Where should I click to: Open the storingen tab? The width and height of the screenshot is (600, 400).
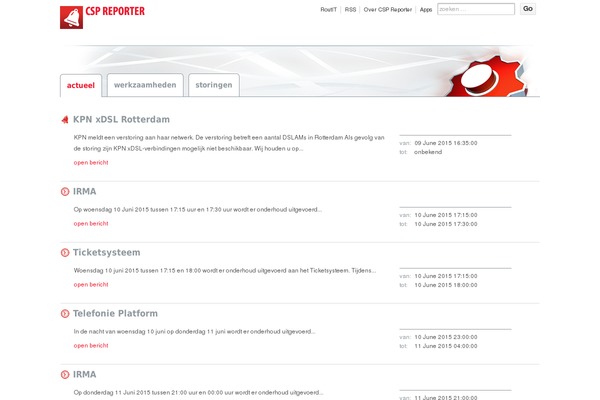tap(214, 85)
